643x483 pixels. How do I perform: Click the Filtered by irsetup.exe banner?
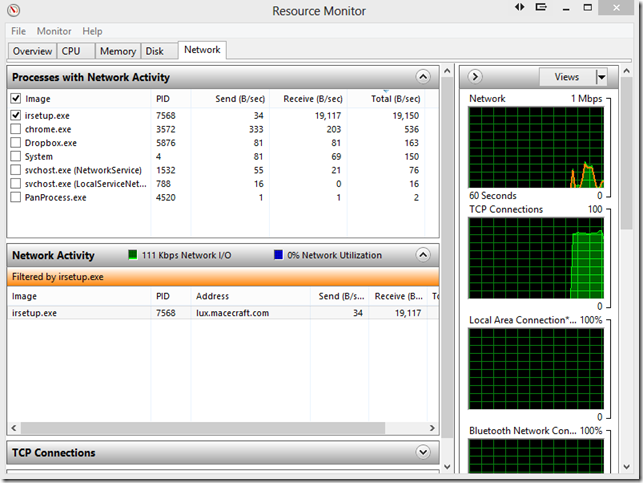tap(223, 277)
